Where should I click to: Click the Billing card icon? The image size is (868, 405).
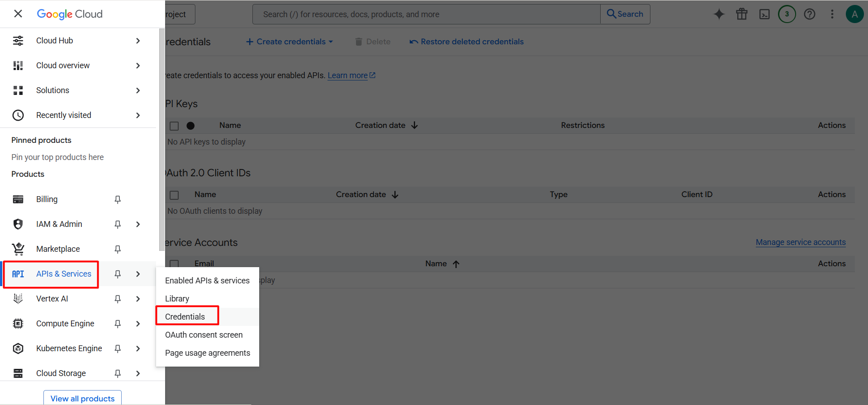pyautogui.click(x=18, y=199)
